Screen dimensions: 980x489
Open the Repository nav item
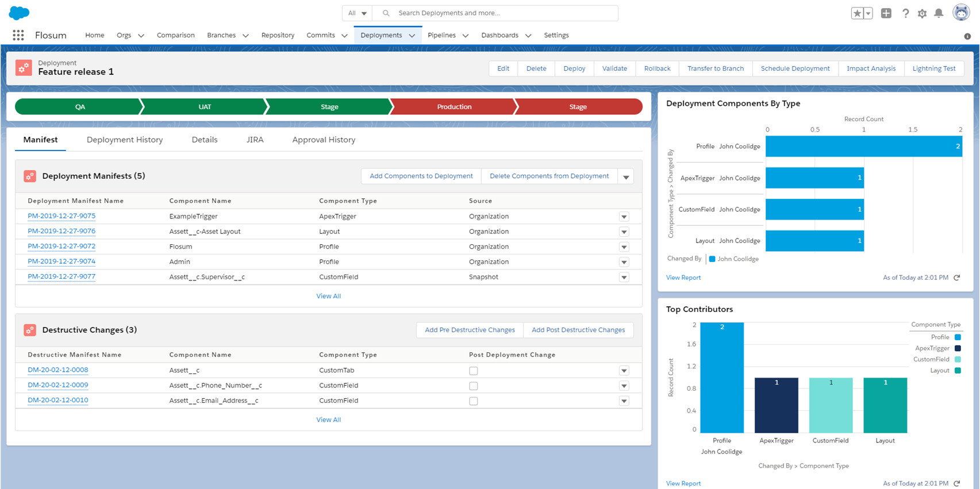click(278, 35)
